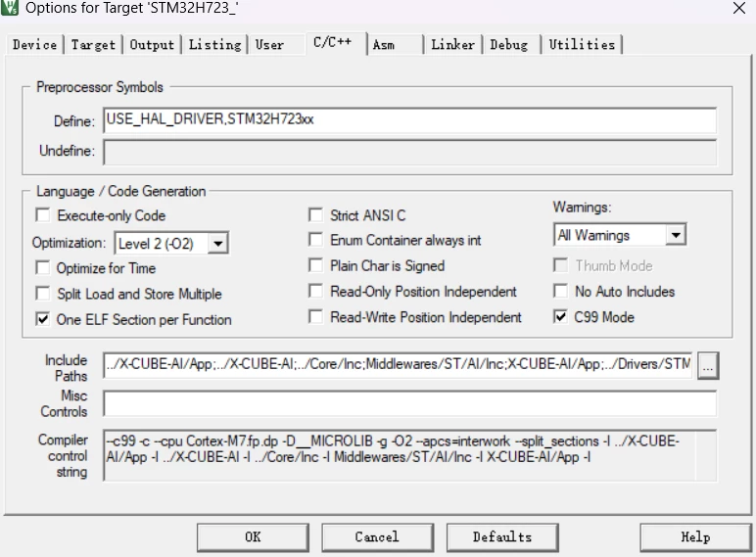Uncheck C99 Mode

pos(560,316)
